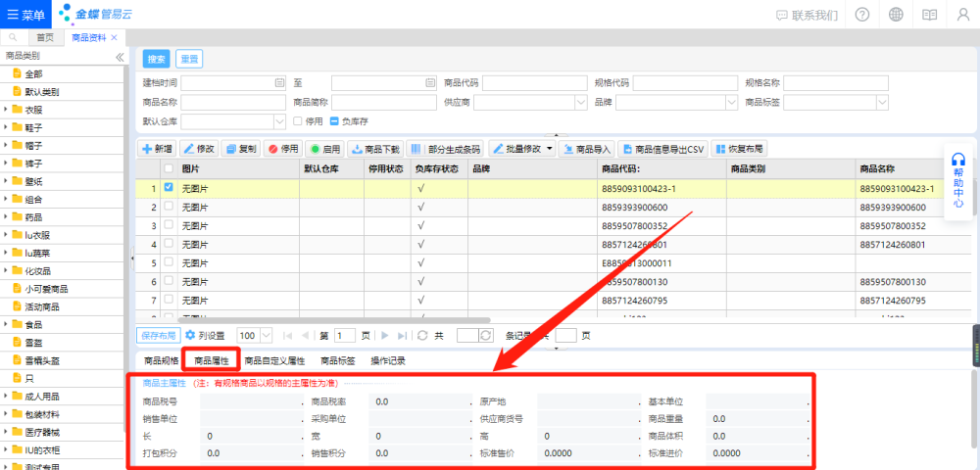Click 新增 to add product
Viewport: 980px width, 470px height.
point(157,149)
